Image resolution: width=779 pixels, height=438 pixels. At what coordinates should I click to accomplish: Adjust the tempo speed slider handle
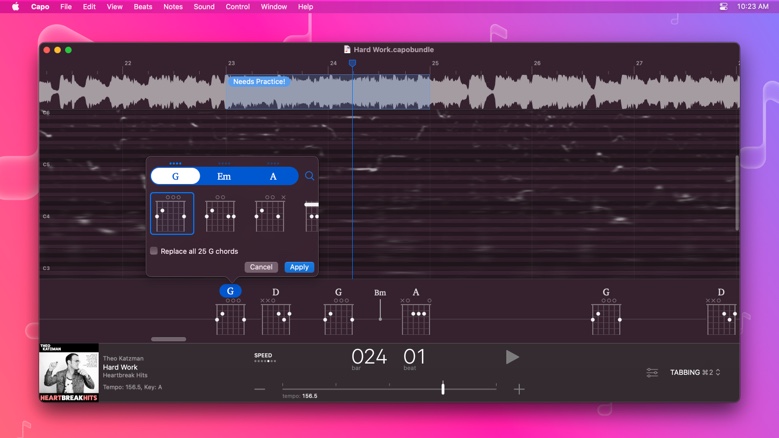coord(443,388)
